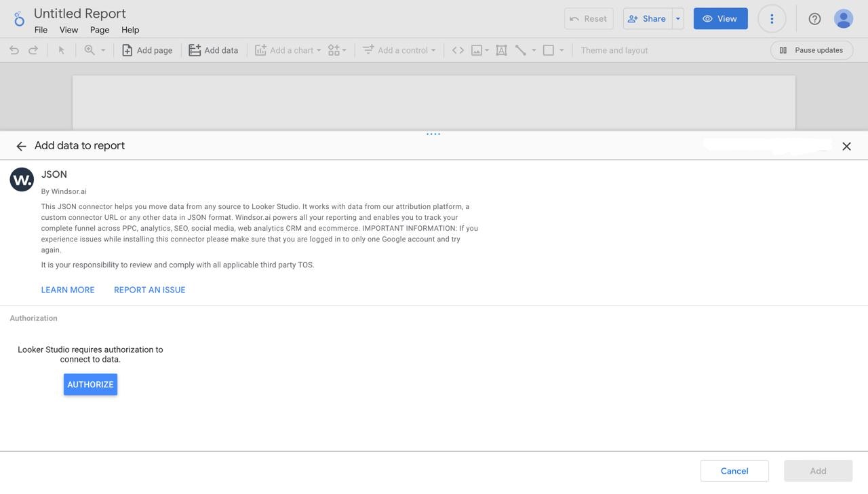Click the Untitled Report title field
The image size is (868, 494).
(x=80, y=13)
